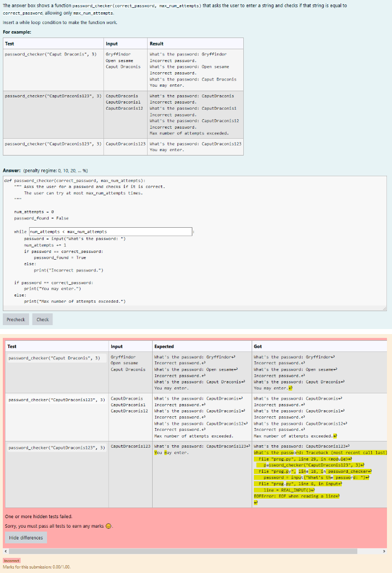Click the right scroll arrow of results scrollbar
The image size is (392, 573).
[384, 551]
